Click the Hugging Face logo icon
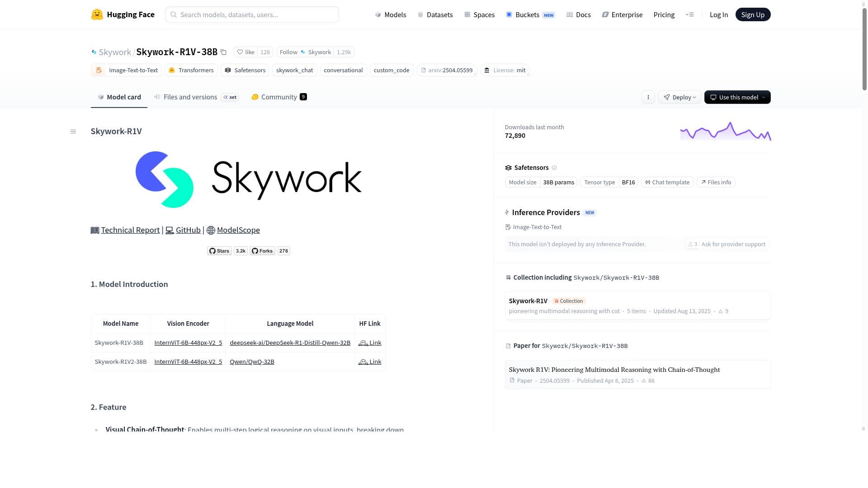Screen dimensions: 868x488 (x=97, y=14)
